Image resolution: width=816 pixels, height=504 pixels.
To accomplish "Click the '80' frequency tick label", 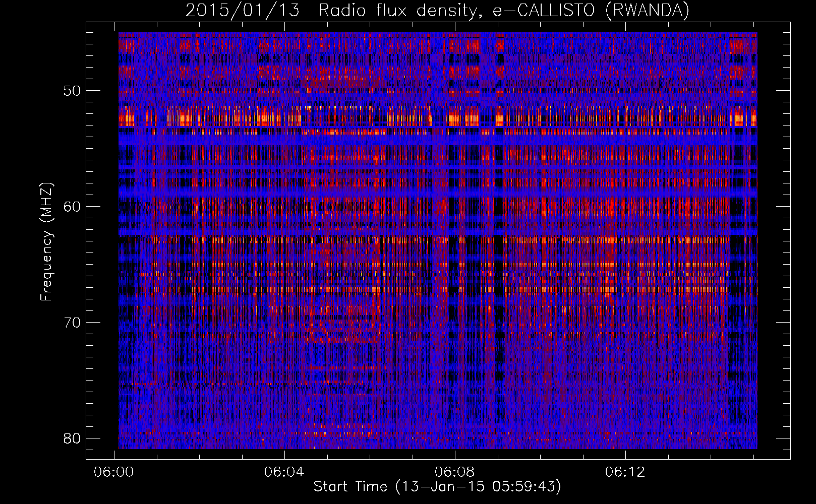I will coord(72,438).
